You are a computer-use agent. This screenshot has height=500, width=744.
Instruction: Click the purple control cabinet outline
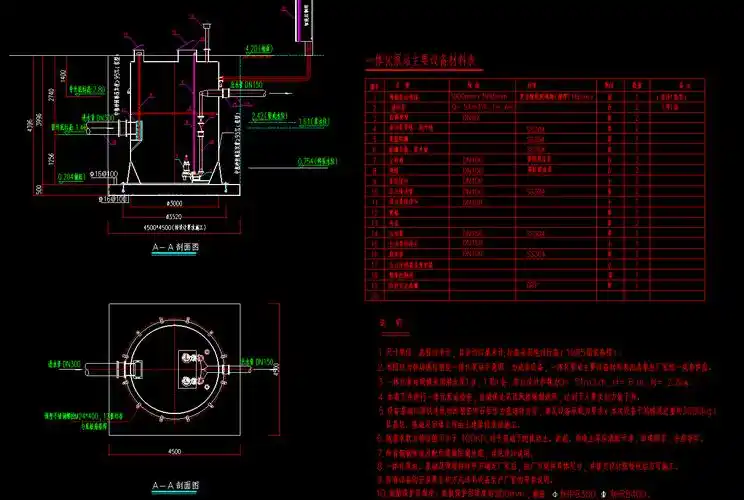point(303,22)
